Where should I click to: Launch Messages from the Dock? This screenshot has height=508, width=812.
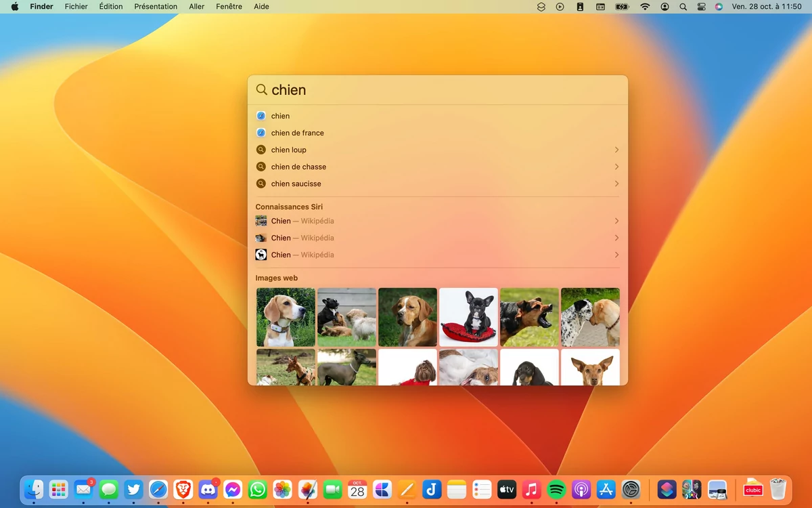(x=108, y=489)
